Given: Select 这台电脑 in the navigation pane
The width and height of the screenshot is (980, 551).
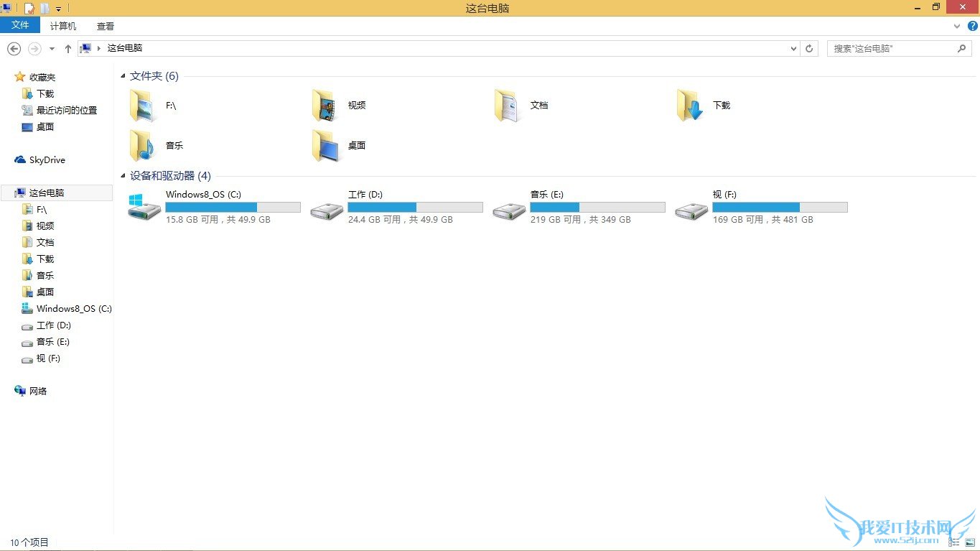Looking at the screenshot, I should 57,193.
